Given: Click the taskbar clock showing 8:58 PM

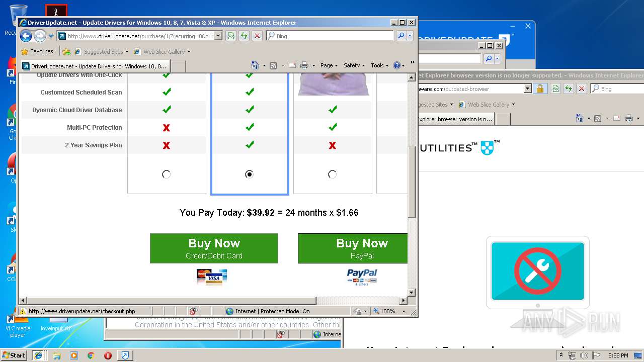Looking at the screenshot, I should (x=618, y=355).
